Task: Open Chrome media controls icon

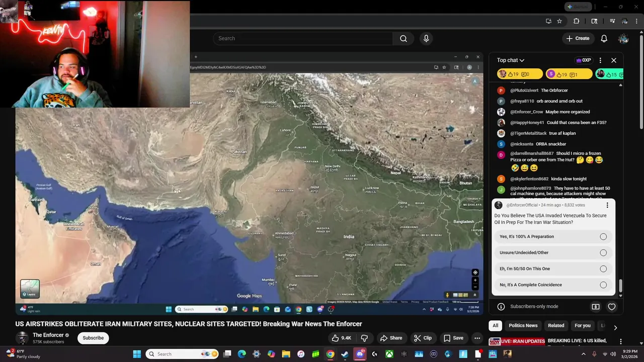Action: tap(612, 21)
